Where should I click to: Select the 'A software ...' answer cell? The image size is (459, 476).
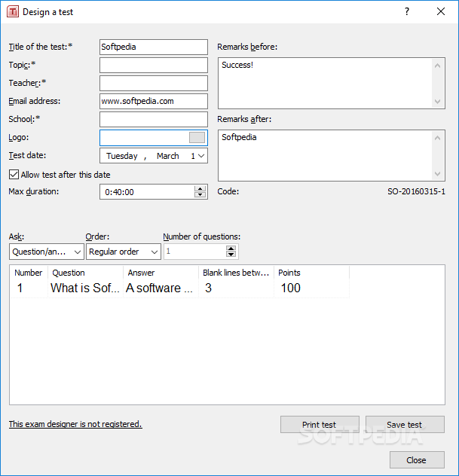(x=160, y=288)
